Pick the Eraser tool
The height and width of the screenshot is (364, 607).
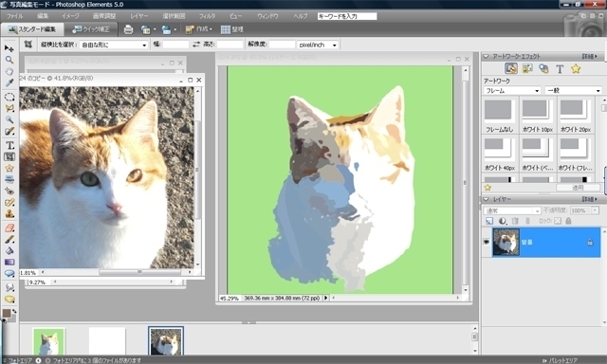(x=9, y=227)
